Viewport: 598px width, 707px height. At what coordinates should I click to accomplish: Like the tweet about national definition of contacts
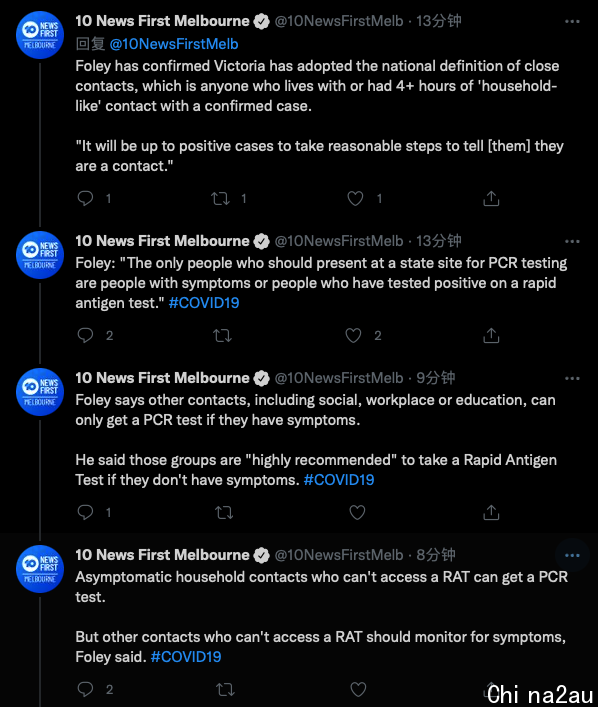[355, 198]
